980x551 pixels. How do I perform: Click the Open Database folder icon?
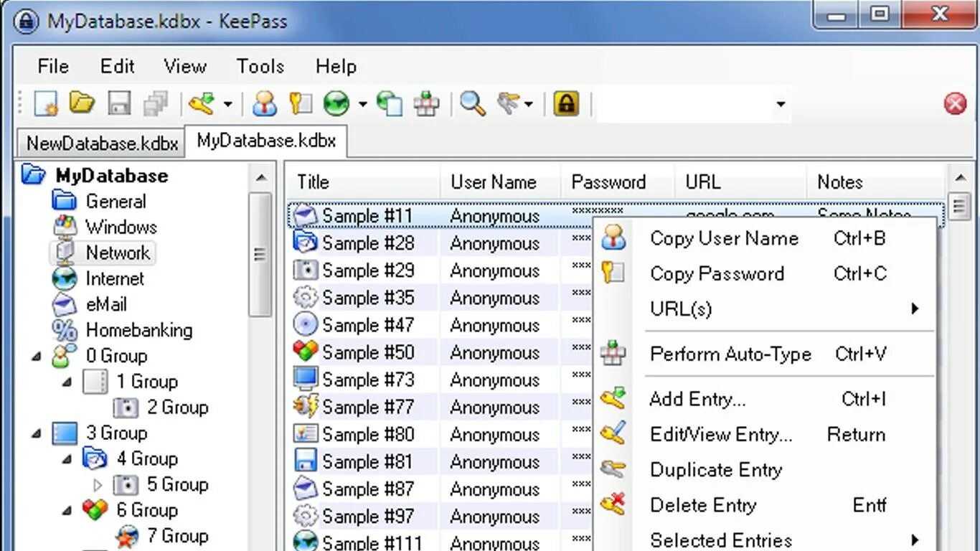(x=82, y=104)
